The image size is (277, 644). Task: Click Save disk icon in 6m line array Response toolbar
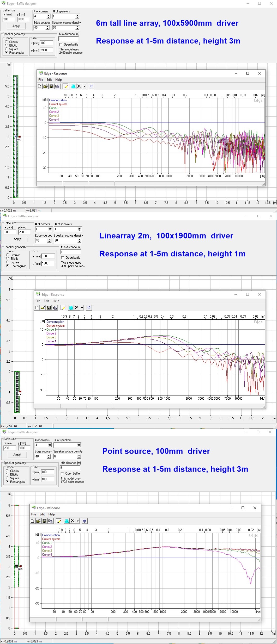[x=51, y=86]
